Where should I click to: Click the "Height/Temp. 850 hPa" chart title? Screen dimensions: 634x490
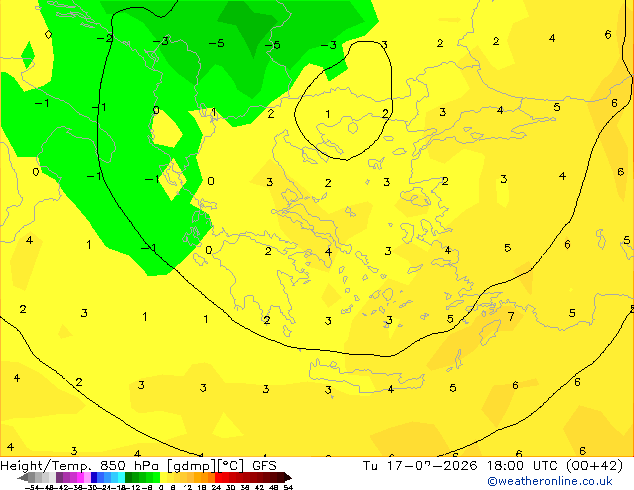(x=79, y=466)
